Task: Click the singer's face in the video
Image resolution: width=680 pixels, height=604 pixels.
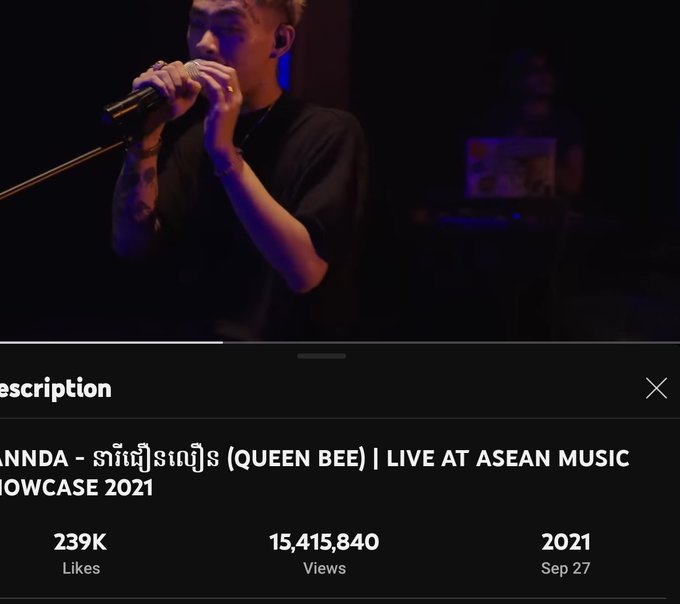Action: point(226,30)
